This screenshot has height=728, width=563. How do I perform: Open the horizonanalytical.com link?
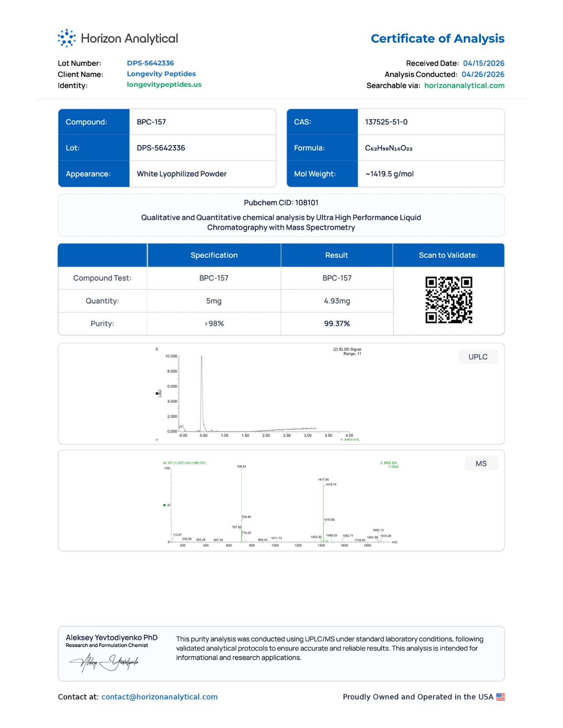pyautogui.click(x=464, y=86)
